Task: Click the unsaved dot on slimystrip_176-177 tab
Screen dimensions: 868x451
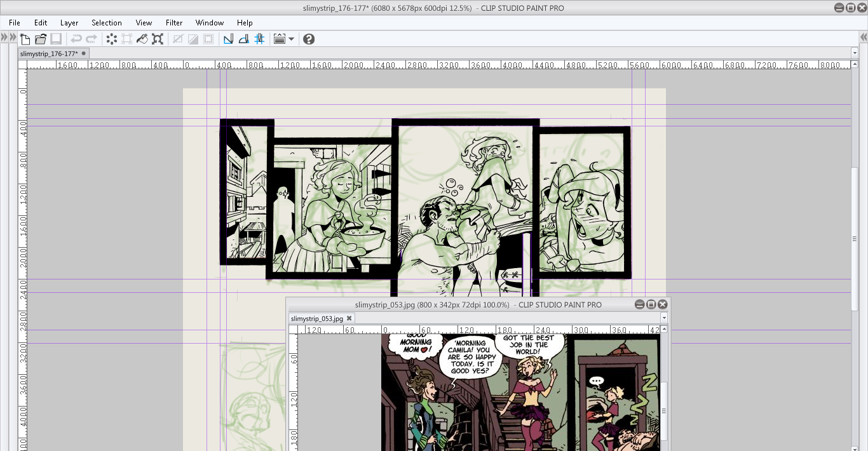Action: point(83,53)
